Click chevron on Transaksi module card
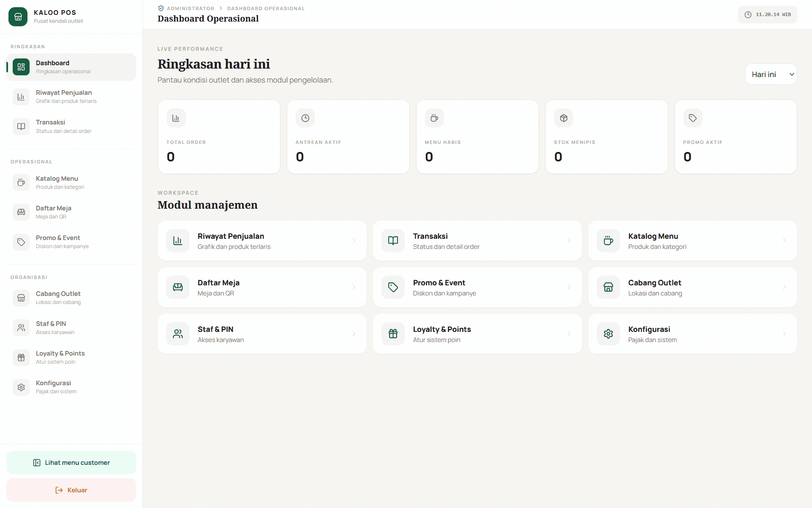Image resolution: width=812 pixels, height=508 pixels. click(x=569, y=240)
